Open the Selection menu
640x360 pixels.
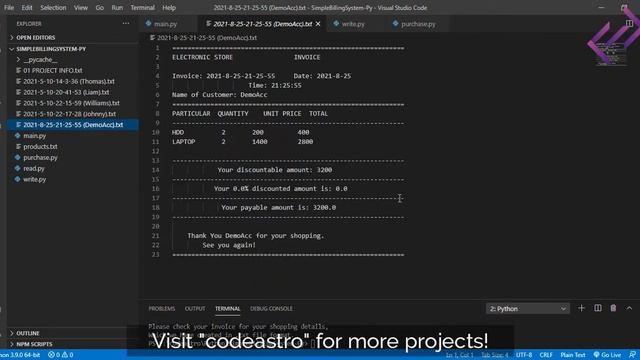point(53,8)
